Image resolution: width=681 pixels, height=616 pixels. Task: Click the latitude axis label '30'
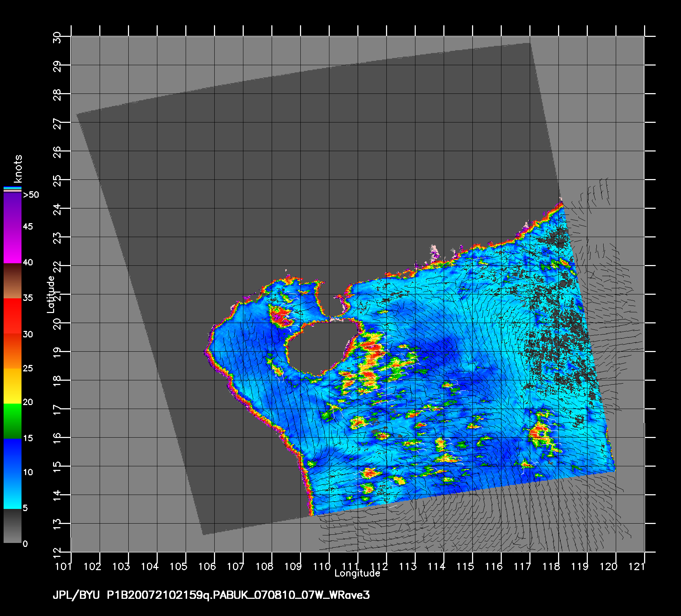point(57,37)
